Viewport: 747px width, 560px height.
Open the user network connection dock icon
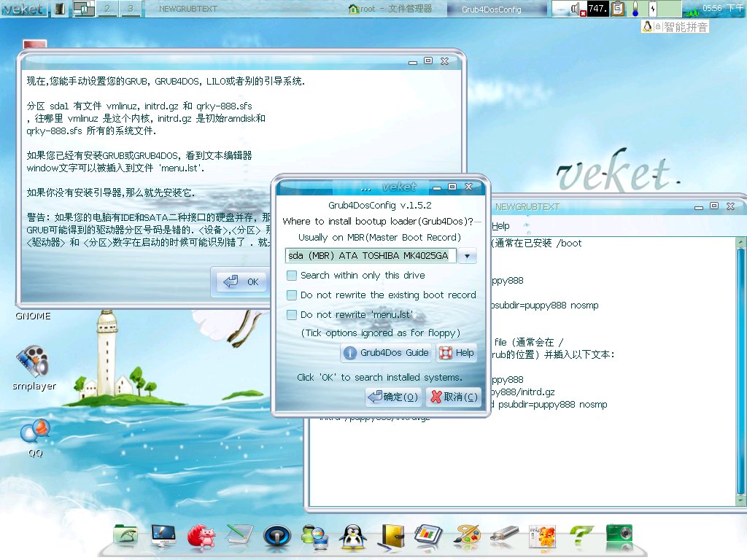point(314,536)
